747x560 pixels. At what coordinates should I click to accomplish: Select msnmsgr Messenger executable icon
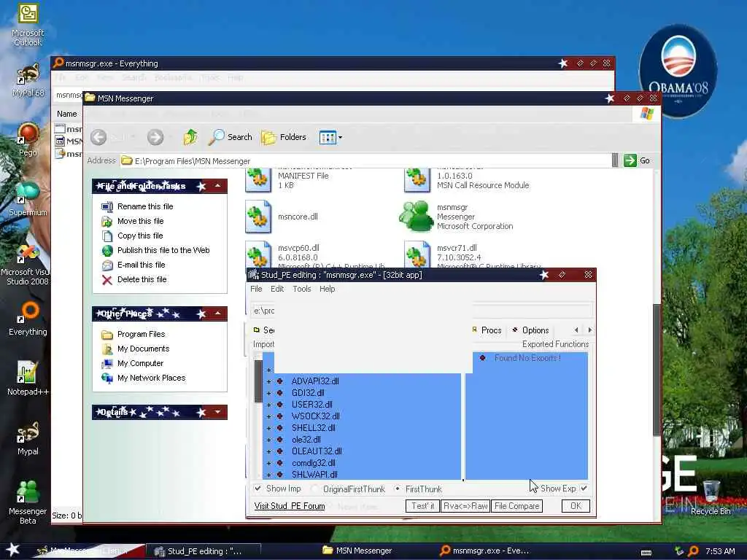pyautogui.click(x=417, y=217)
